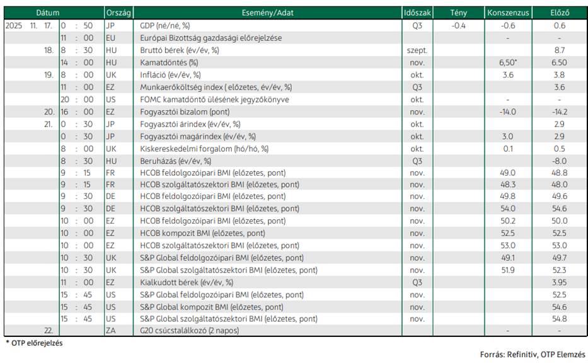Click the OTP előrejelzés footnote

tap(34, 343)
